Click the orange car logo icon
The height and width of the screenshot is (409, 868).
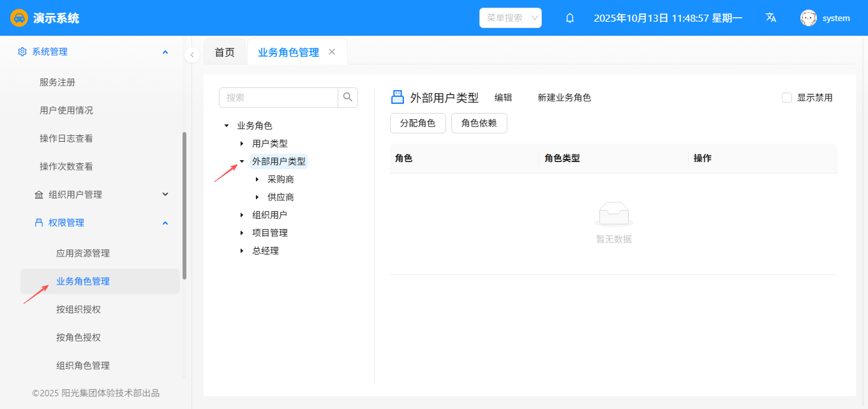point(19,18)
